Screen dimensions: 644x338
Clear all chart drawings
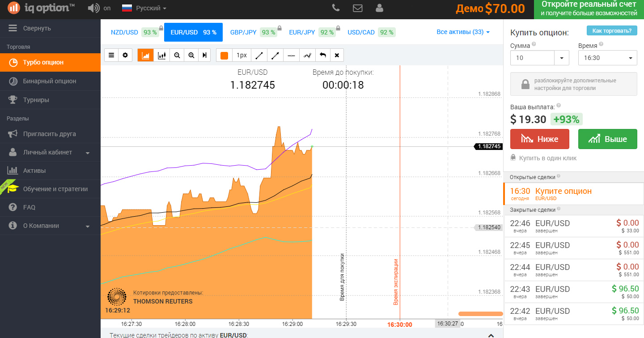(337, 55)
